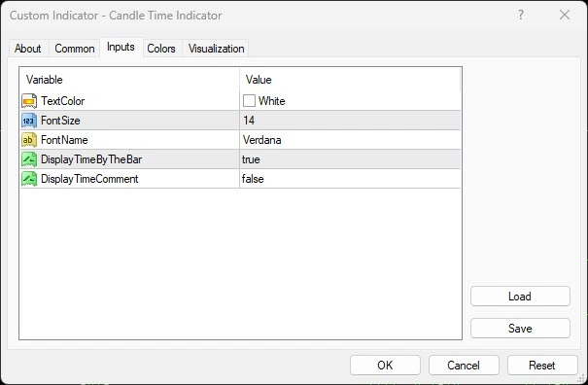Click the Save button
The height and width of the screenshot is (385, 588).
pos(520,329)
